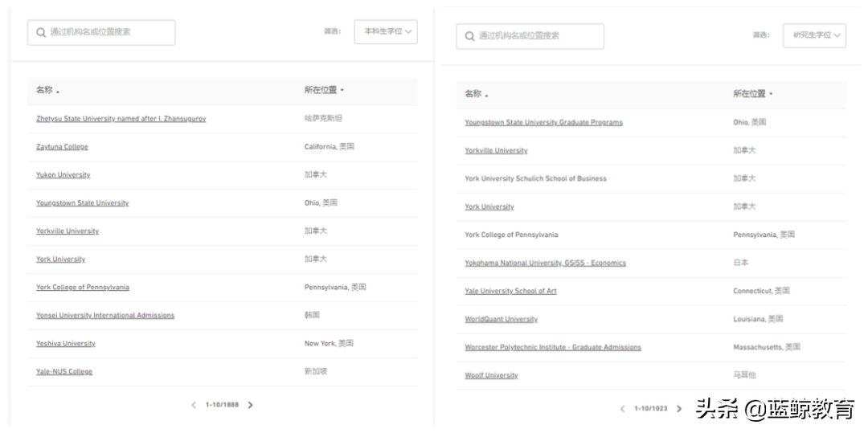Screen dimensions: 868x433
Task: Open Youngstown State University undergraduate link
Action: [82, 203]
